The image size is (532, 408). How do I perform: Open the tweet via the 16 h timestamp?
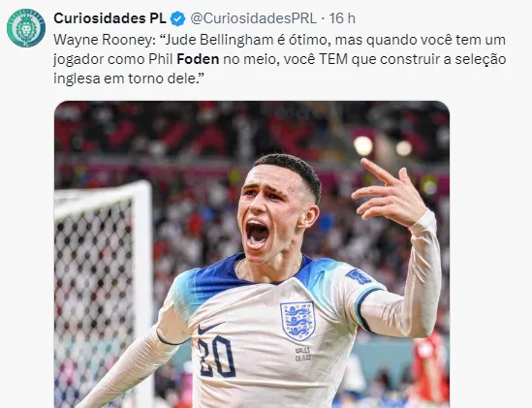point(342,18)
